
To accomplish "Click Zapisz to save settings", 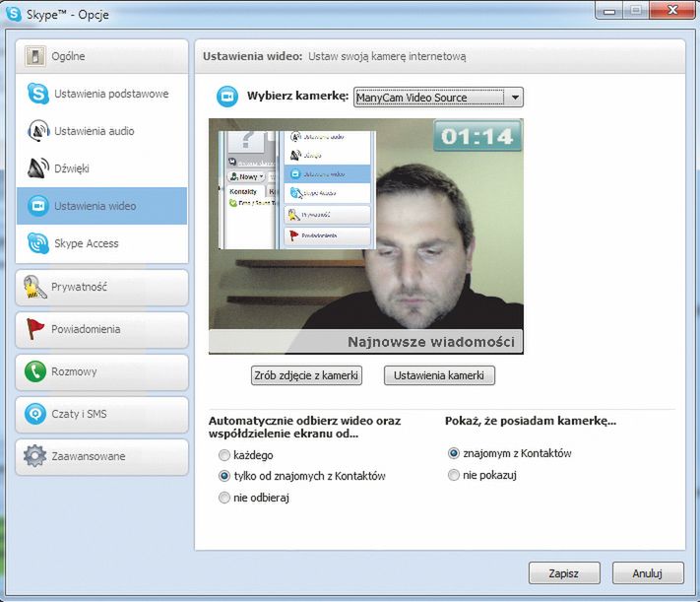I will coord(564,573).
